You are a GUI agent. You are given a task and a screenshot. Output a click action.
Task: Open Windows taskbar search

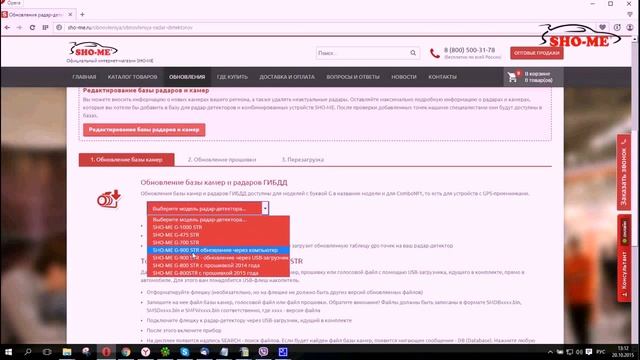28,352
